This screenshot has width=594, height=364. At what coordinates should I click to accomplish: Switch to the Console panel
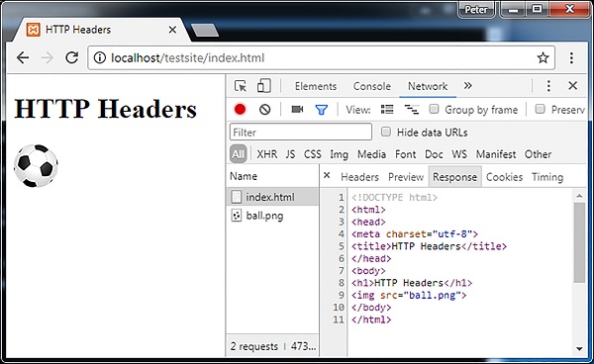[371, 86]
